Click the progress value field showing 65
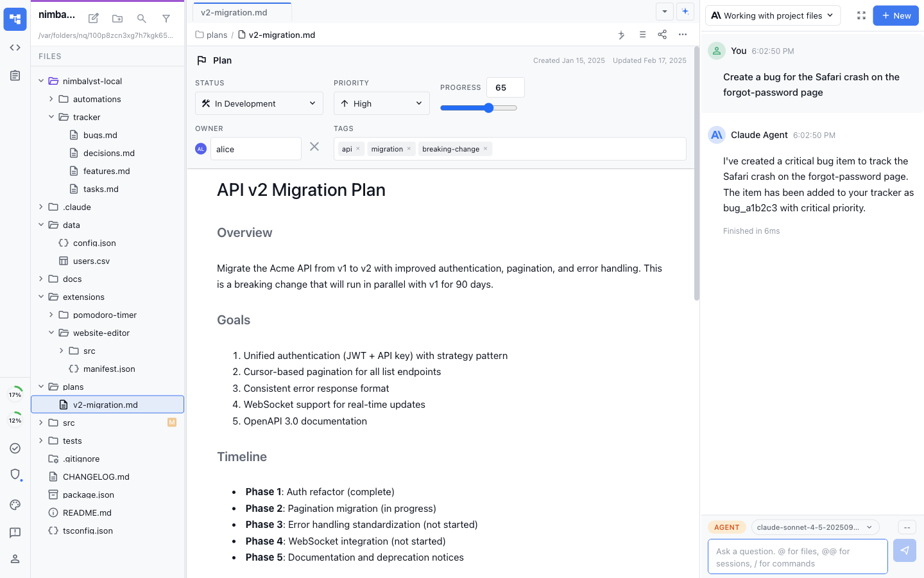 (506, 87)
